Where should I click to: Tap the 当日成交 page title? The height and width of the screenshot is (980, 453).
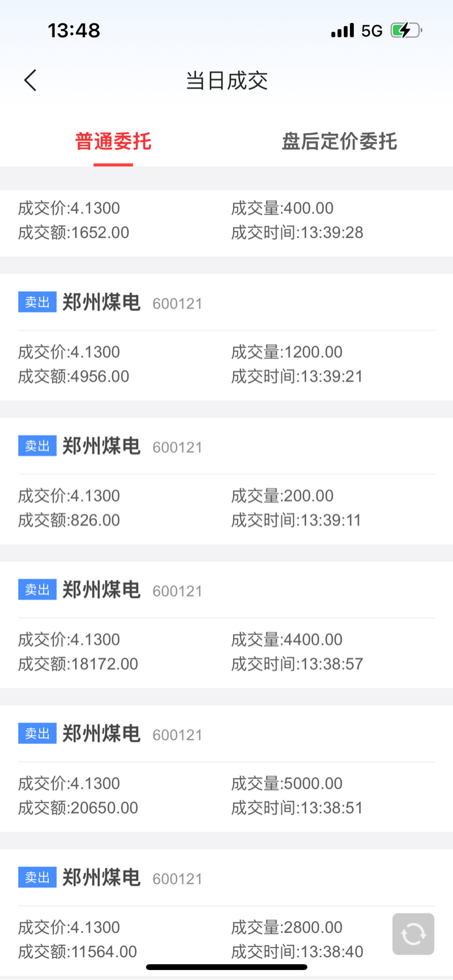(x=227, y=81)
